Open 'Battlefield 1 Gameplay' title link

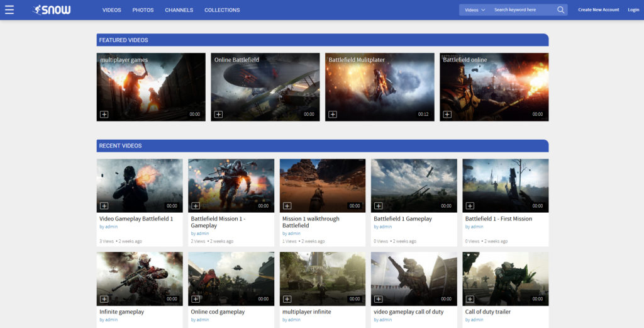(x=403, y=218)
